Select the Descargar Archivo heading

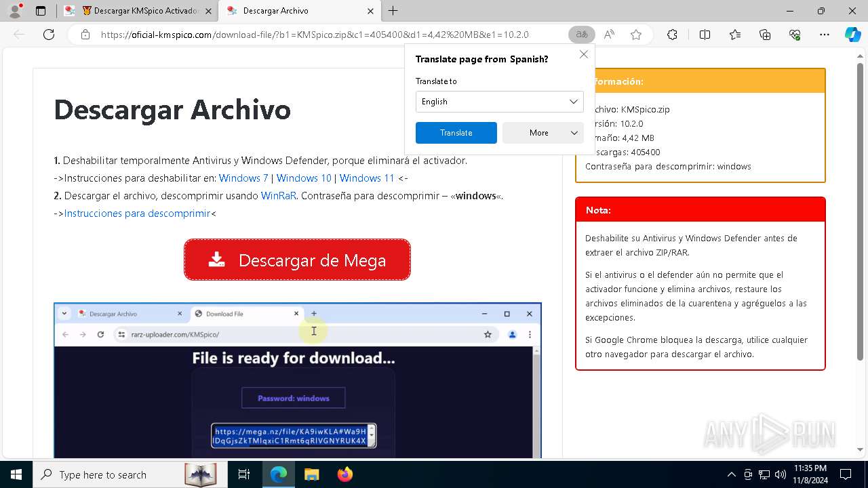click(172, 109)
